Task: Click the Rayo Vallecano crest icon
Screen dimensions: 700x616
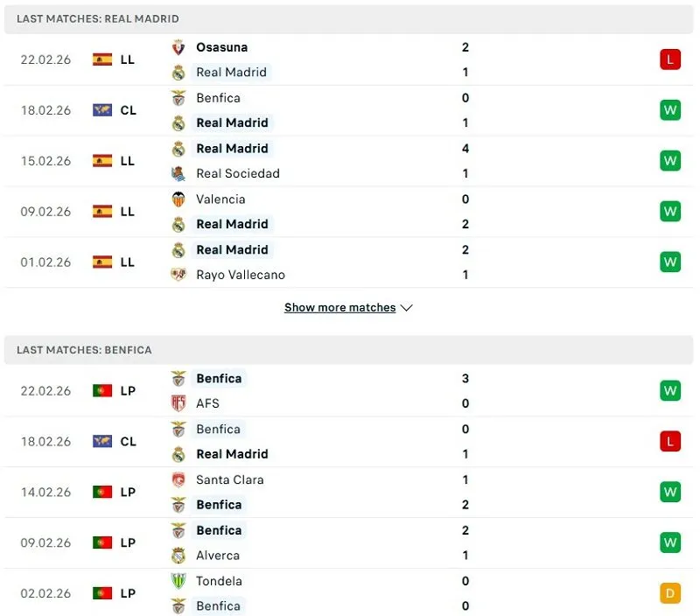Action: [x=178, y=275]
